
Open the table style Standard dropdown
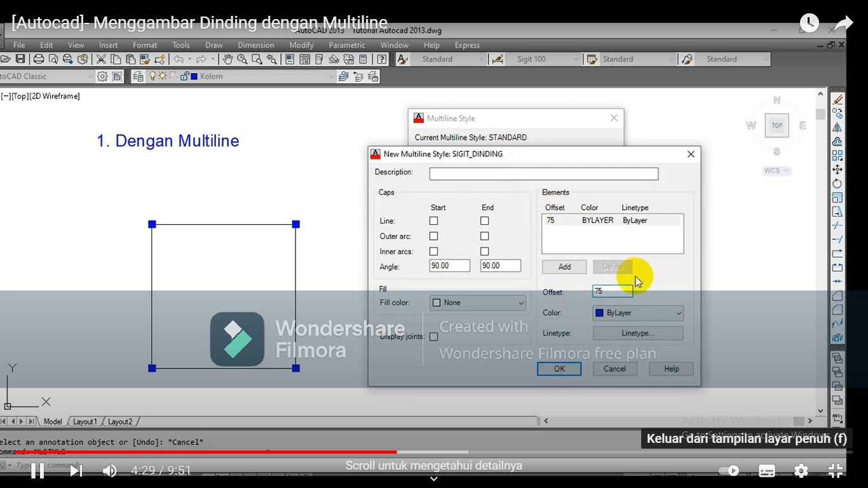click(637, 59)
